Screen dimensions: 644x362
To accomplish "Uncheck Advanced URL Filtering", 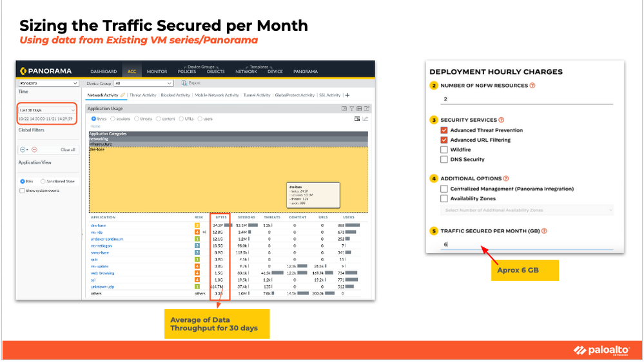I will tap(444, 140).
